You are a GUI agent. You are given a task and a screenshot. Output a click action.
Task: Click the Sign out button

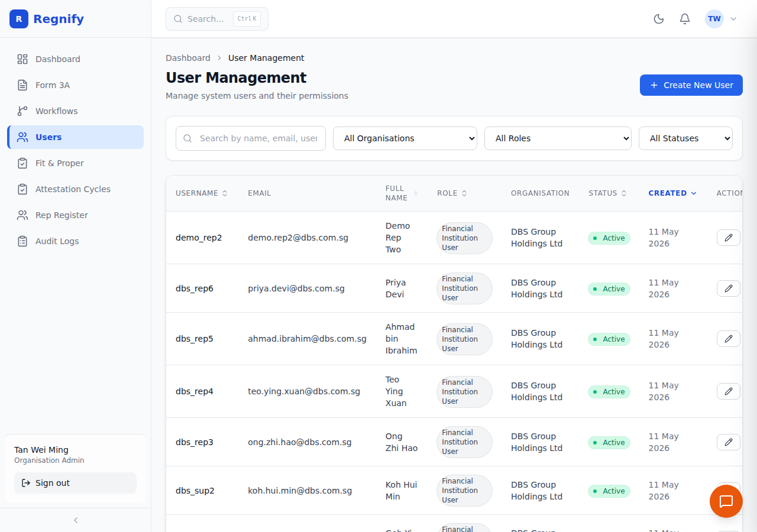pos(75,483)
